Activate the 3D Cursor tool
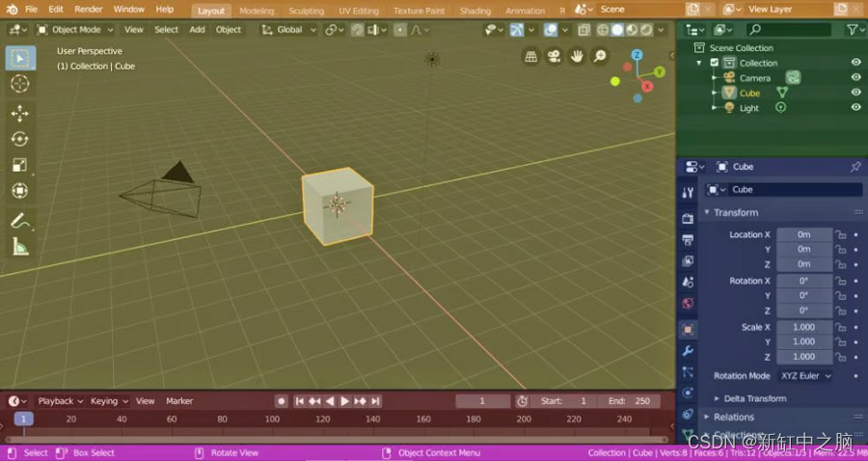 [20, 84]
